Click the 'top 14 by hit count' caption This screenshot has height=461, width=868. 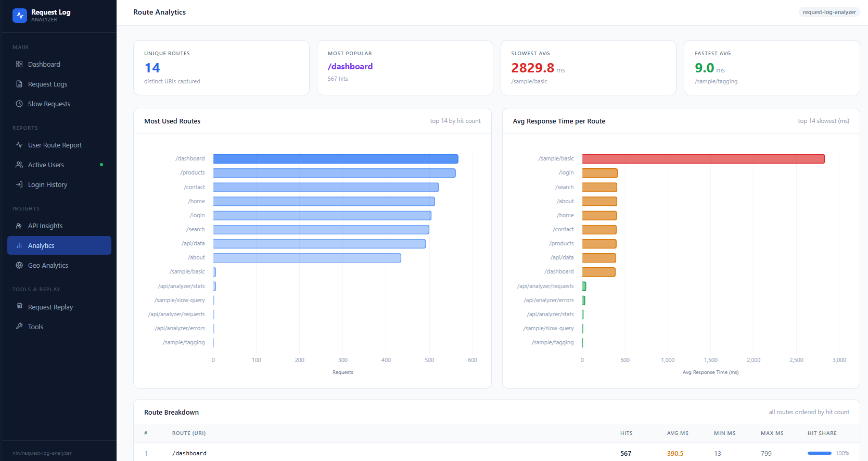pos(455,121)
